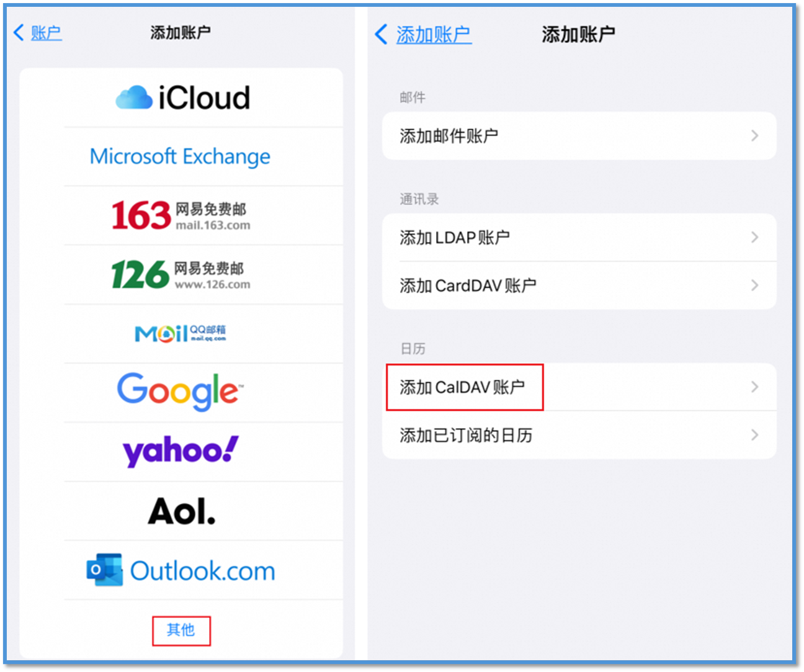Image resolution: width=804 pixels, height=672 pixels.
Task: Select the Aol. account provider
Action: click(x=182, y=511)
